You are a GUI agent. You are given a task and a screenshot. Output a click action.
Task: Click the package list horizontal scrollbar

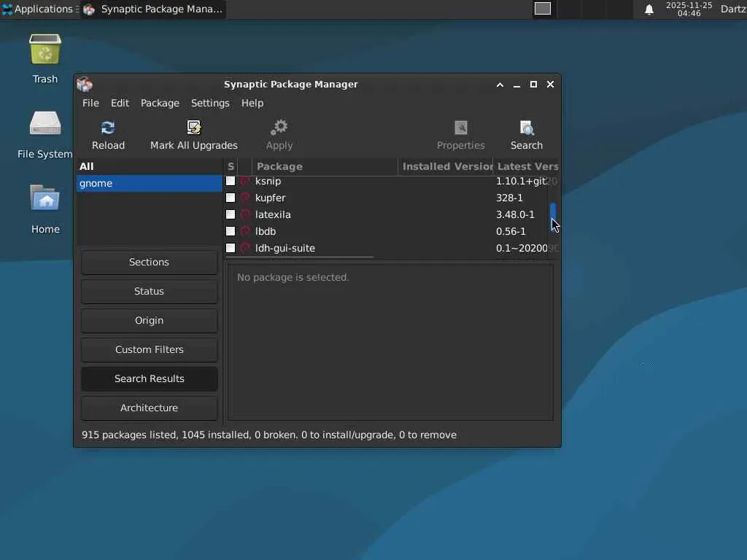[x=300, y=257]
